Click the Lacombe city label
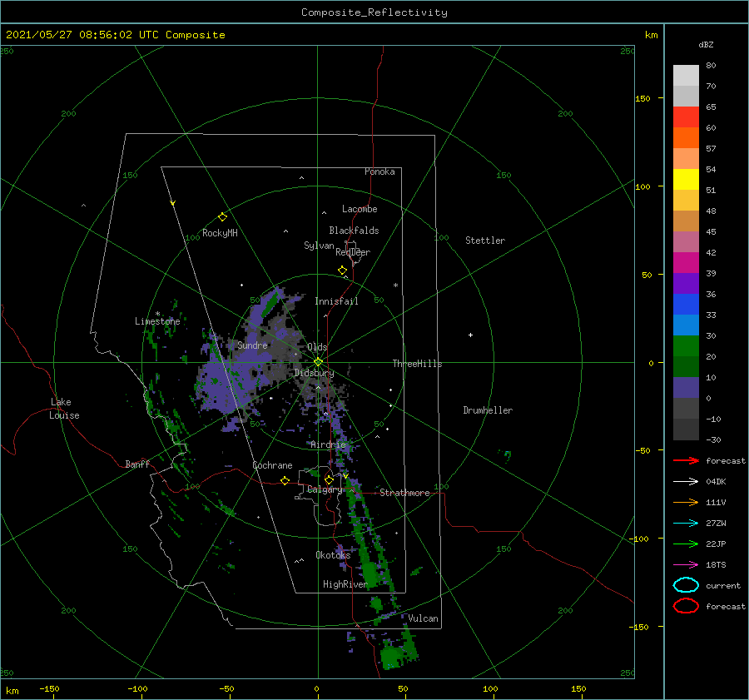Image resolution: width=749 pixels, height=700 pixels. pos(360,209)
